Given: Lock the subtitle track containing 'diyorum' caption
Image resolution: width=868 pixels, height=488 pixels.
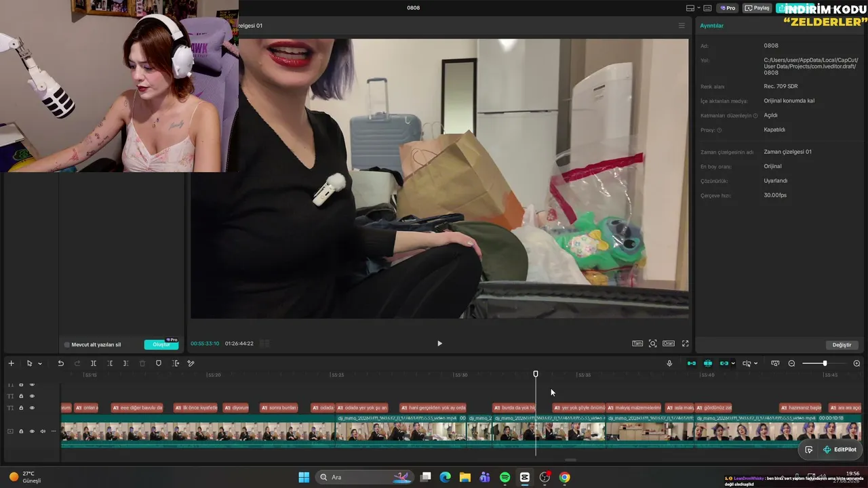Looking at the screenshot, I should click(x=21, y=407).
